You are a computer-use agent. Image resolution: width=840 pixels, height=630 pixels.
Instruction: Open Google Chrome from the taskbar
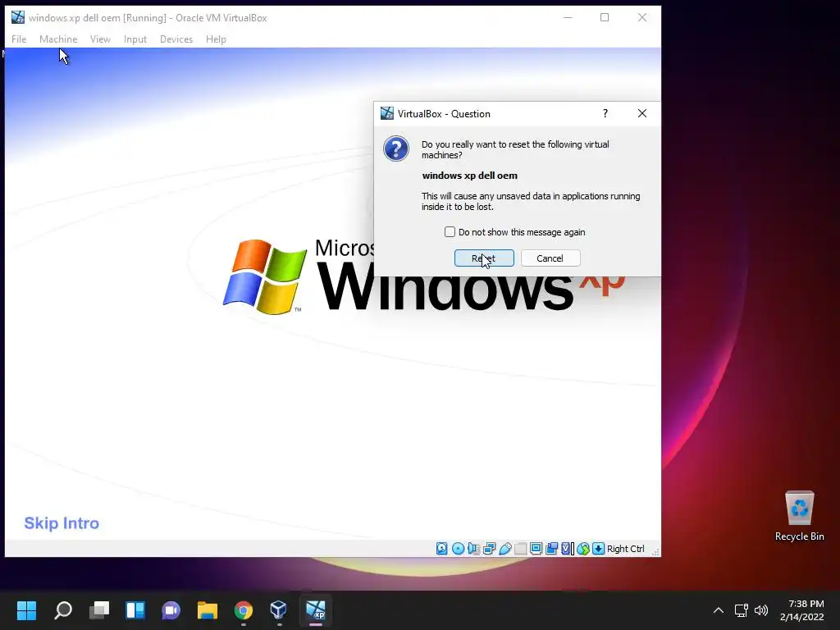[243, 610]
